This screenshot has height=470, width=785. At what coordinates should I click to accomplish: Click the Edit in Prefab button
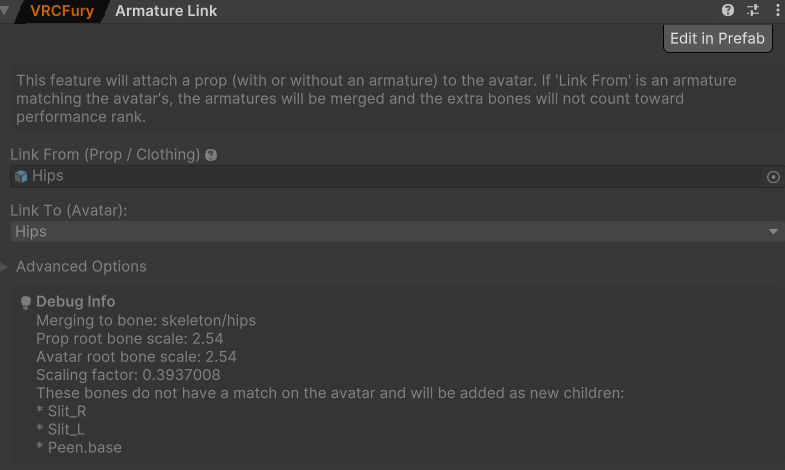pos(717,39)
